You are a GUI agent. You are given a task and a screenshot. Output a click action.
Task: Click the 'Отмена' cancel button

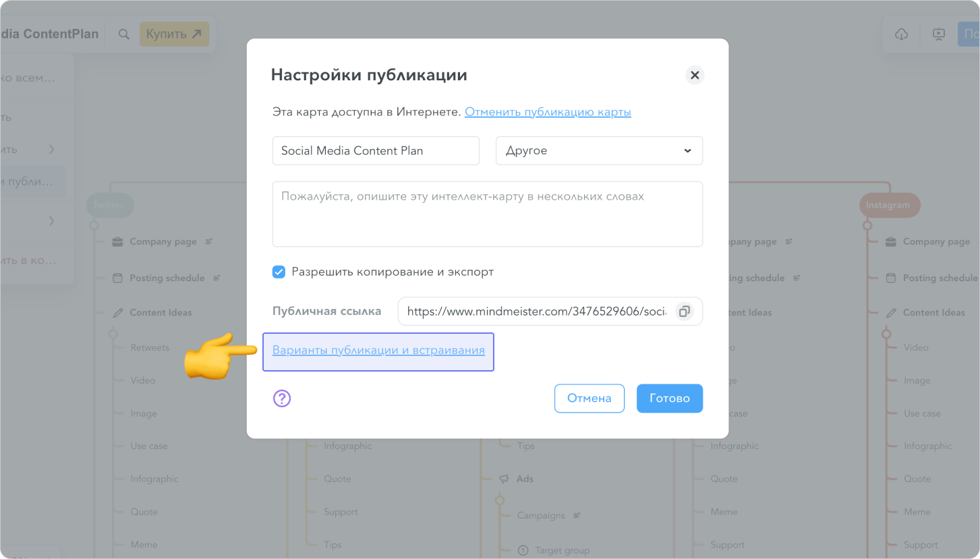pyautogui.click(x=589, y=399)
